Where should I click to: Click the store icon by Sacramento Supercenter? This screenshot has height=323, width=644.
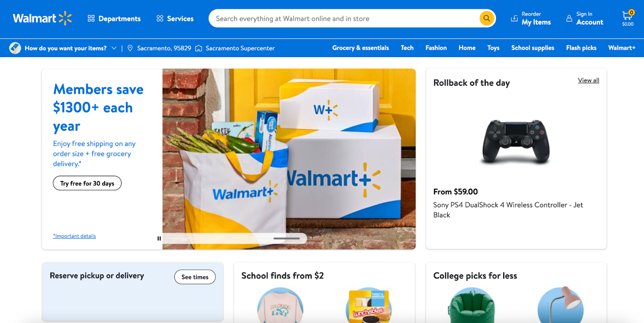(x=198, y=48)
